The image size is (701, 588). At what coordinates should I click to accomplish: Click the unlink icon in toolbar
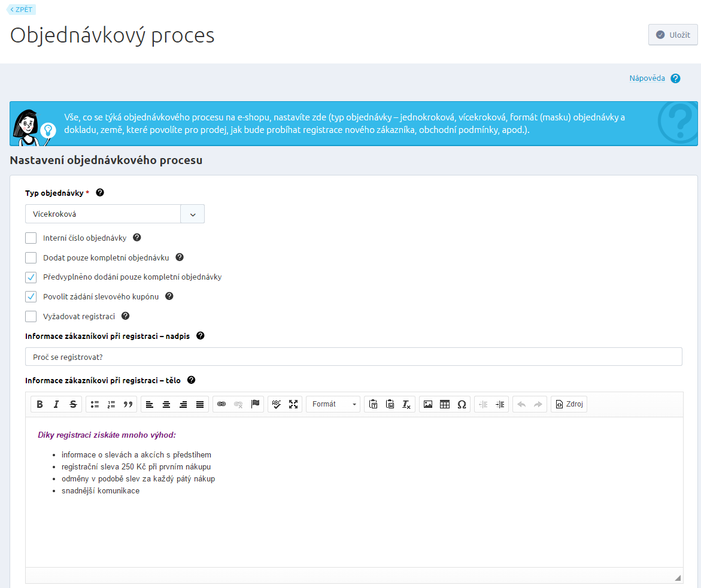coord(238,404)
